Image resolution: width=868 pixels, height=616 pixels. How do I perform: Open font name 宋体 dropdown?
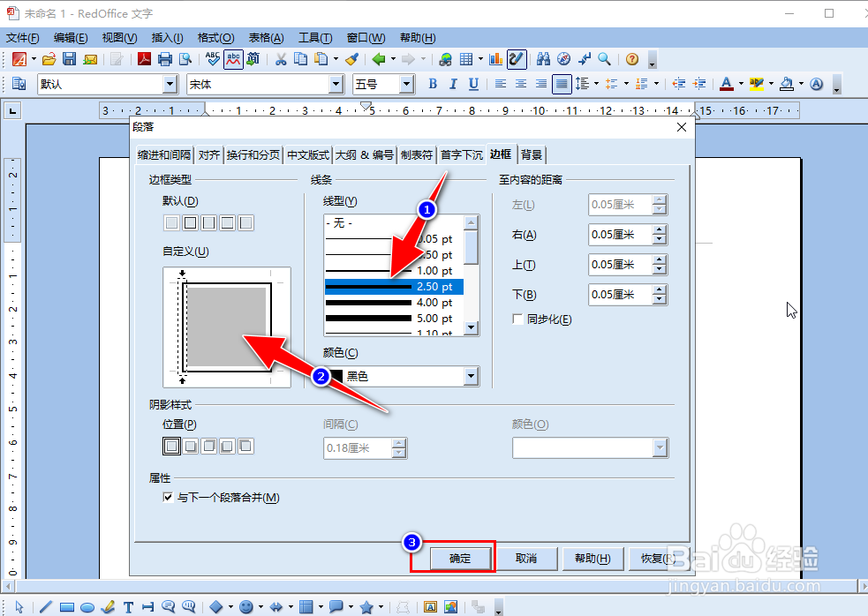coord(336,84)
